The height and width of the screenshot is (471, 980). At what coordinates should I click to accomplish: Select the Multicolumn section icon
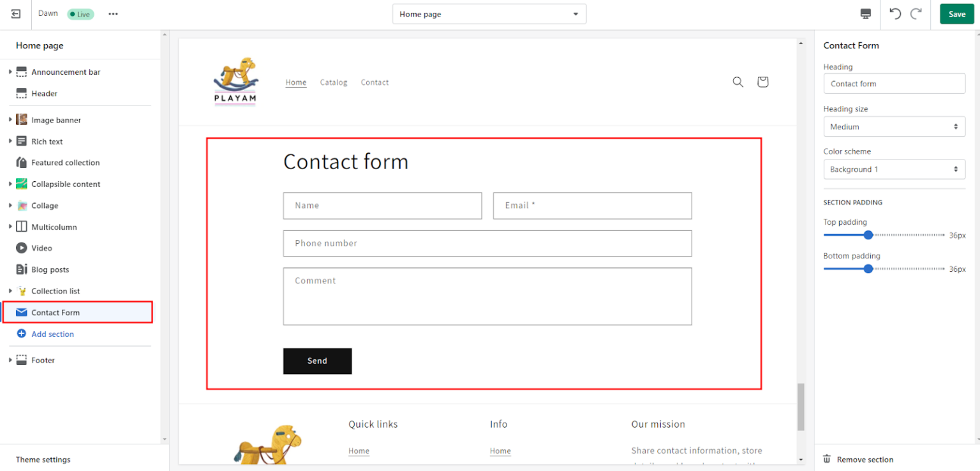pos(21,227)
